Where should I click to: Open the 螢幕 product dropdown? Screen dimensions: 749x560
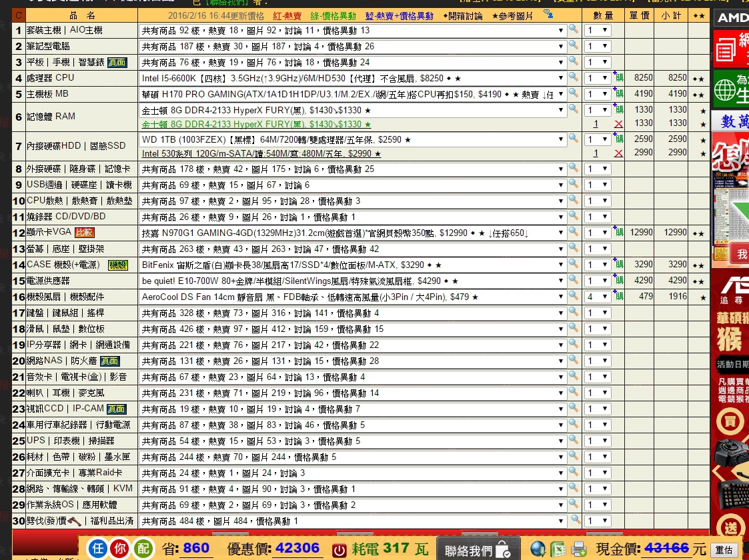[x=353, y=249]
